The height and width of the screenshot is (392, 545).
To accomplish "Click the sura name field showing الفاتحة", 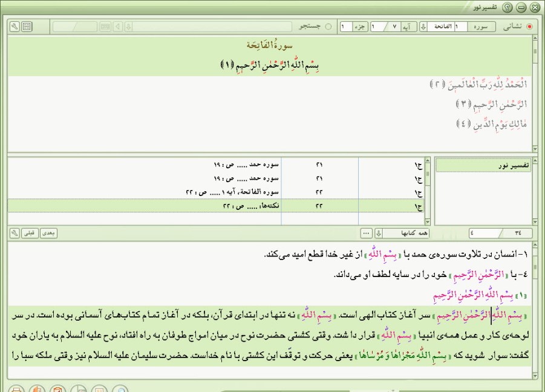I will click(440, 27).
